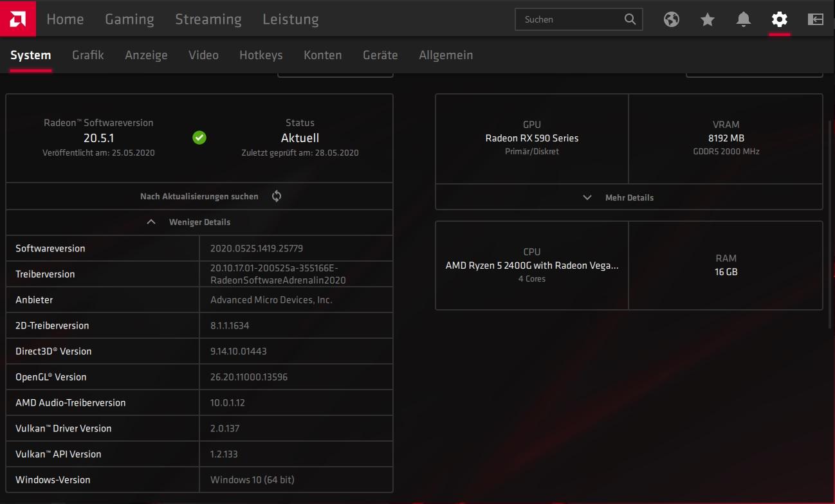The image size is (835, 504).
Task: Open the web browser globe icon
Action: (x=672, y=19)
